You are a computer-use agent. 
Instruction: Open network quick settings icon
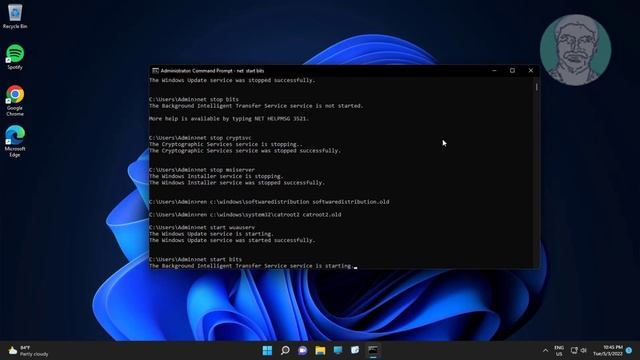[x=574, y=350]
